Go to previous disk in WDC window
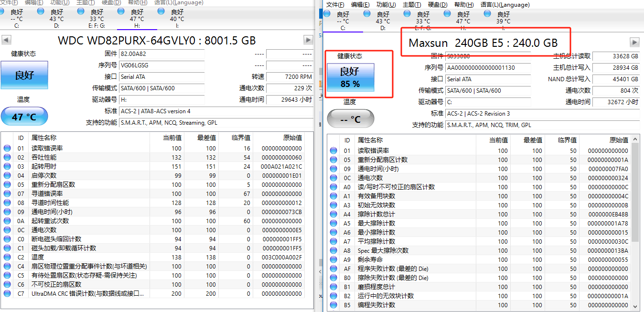The height and width of the screenshot is (312, 644). pos(6,40)
